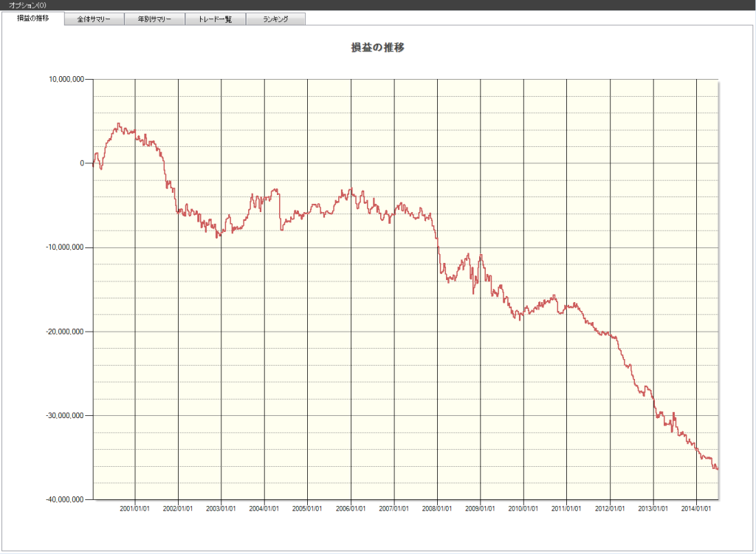Click the 2012/01/01 x-axis label

pyautogui.click(x=610, y=509)
